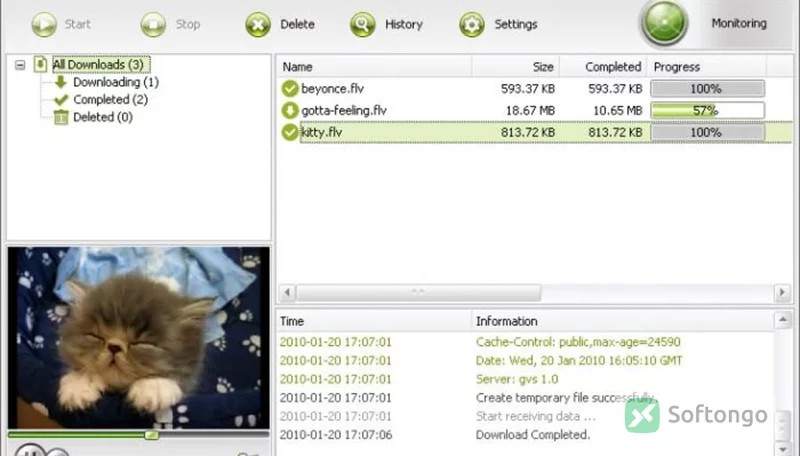Viewport: 800px width, 456px height.
Task: Click the Download Completed. log entry
Action: [533, 435]
